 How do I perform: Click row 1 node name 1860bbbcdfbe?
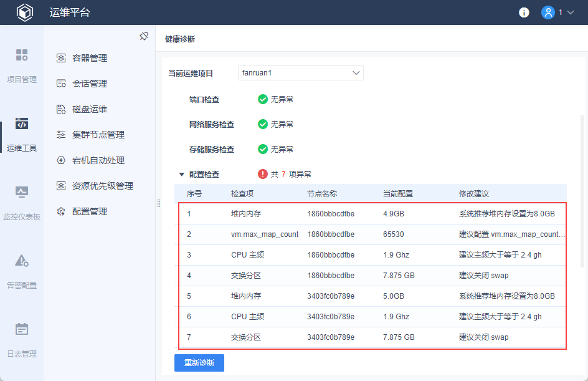click(x=331, y=214)
